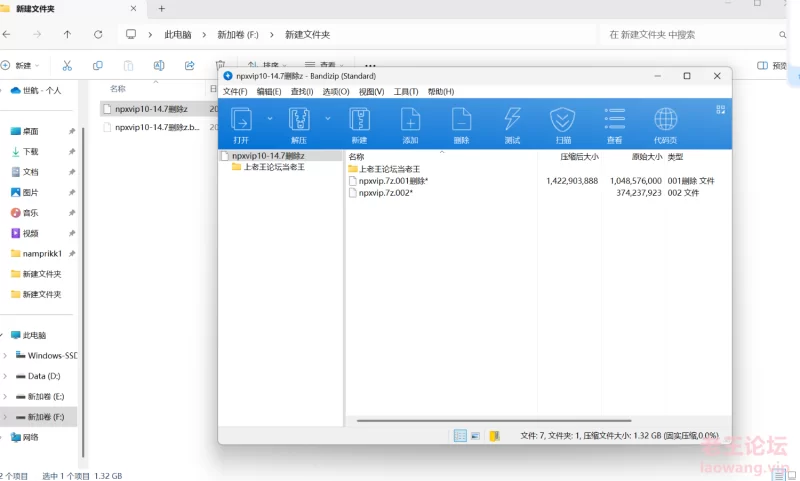Click the 打开 (Open) icon in Bandizip toolbar
The width and height of the screenshot is (800, 481).
[x=241, y=119]
